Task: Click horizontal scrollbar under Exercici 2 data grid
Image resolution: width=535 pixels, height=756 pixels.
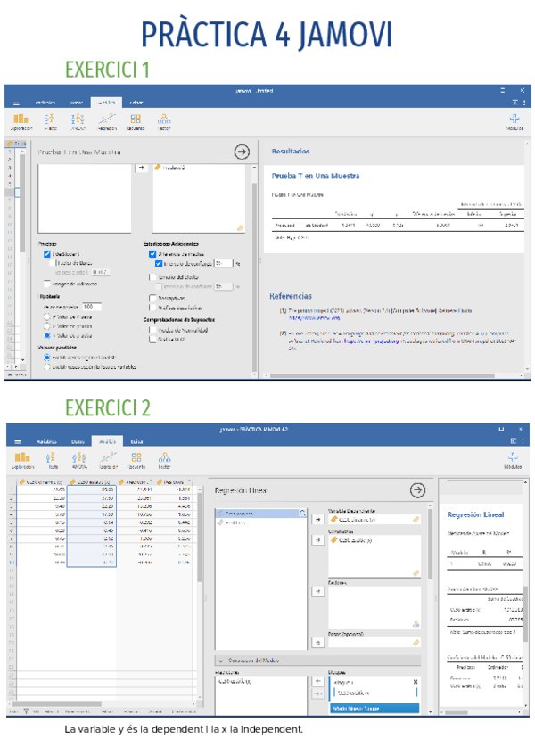Action: coord(58,704)
